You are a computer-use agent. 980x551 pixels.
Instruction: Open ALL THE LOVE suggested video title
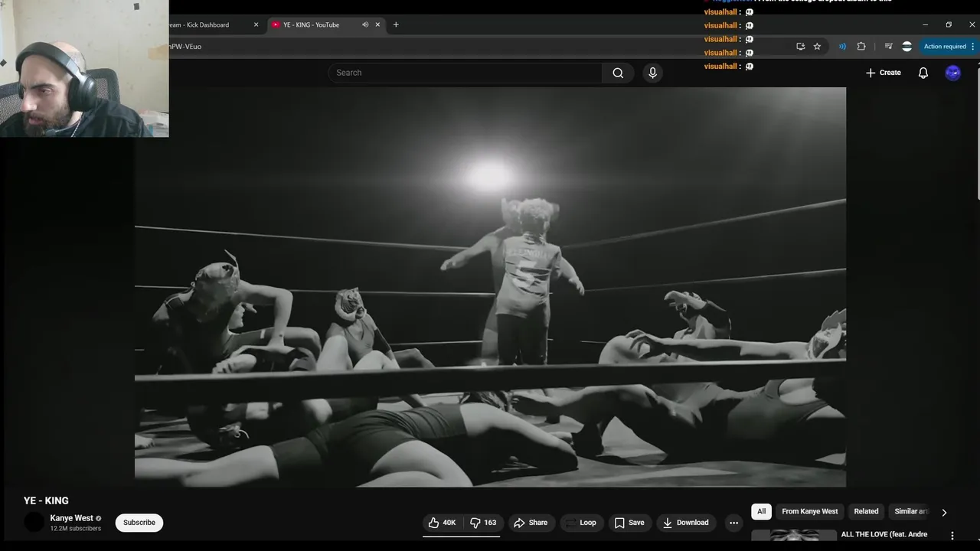[x=884, y=534]
